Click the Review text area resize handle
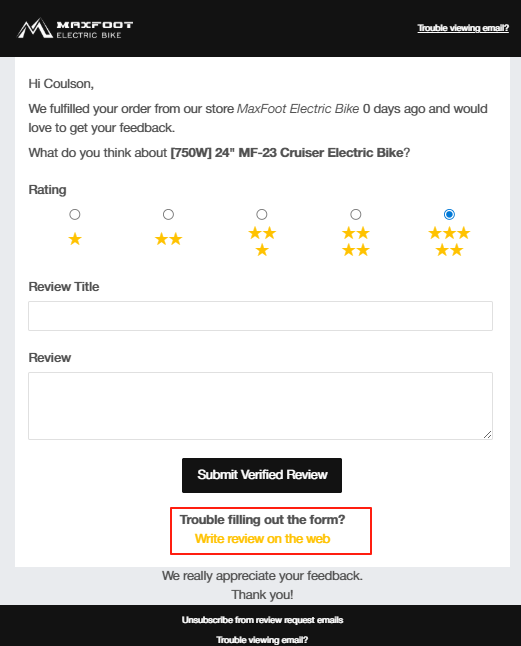Screen dimensions: 521x646 pos(488,435)
